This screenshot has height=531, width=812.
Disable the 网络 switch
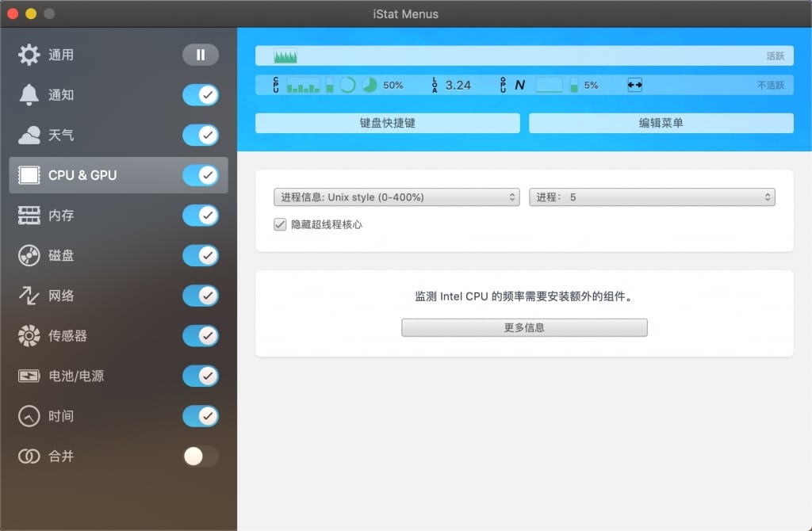[201, 296]
